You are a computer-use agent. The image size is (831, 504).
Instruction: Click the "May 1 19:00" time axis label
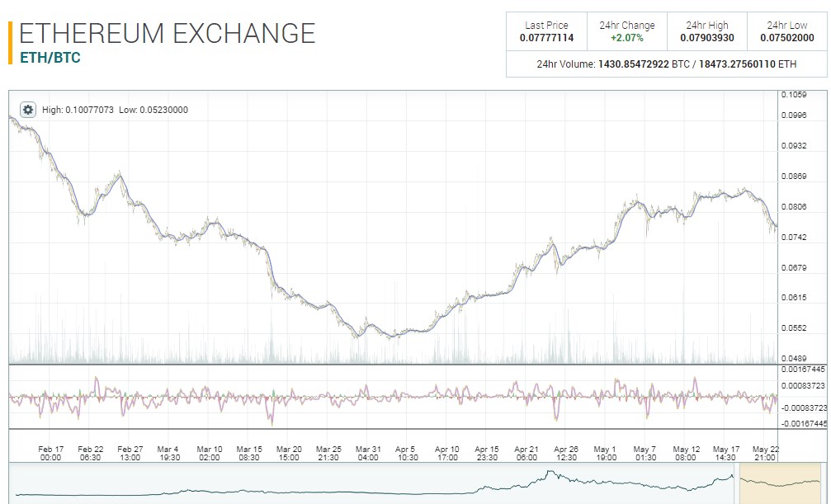(x=606, y=453)
